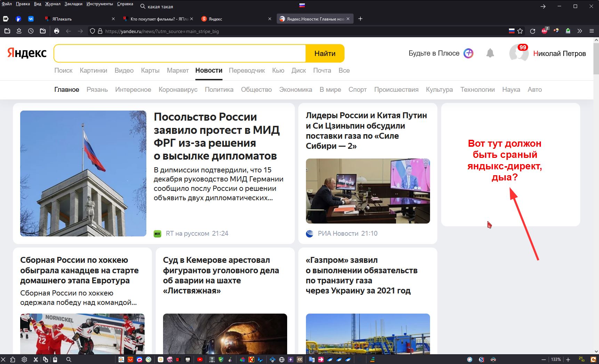
Task: Open the Закладки menu
Action: (73, 4)
